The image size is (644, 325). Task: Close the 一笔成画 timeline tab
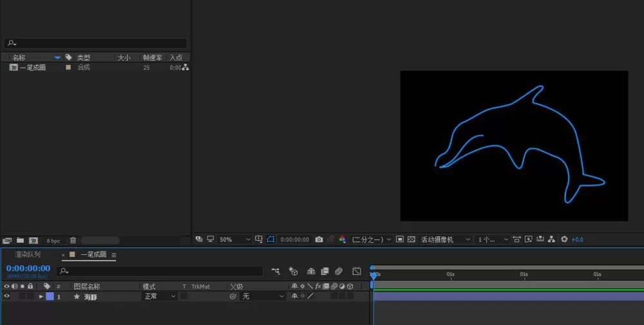63,255
